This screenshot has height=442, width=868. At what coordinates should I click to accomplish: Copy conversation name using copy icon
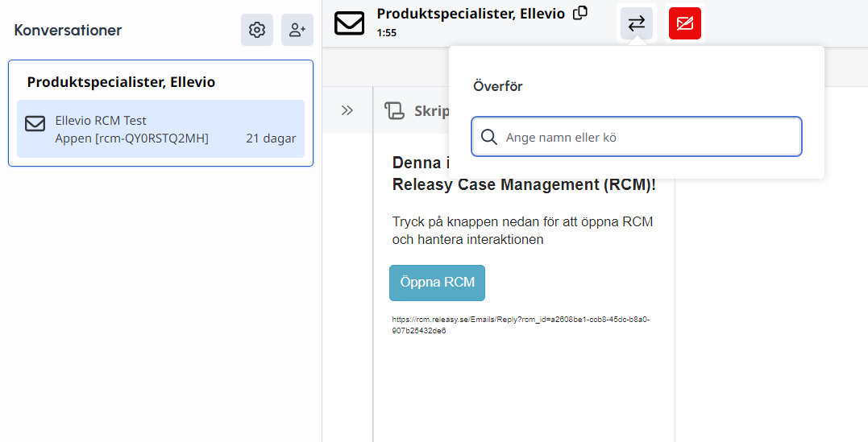tap(580, 13)
